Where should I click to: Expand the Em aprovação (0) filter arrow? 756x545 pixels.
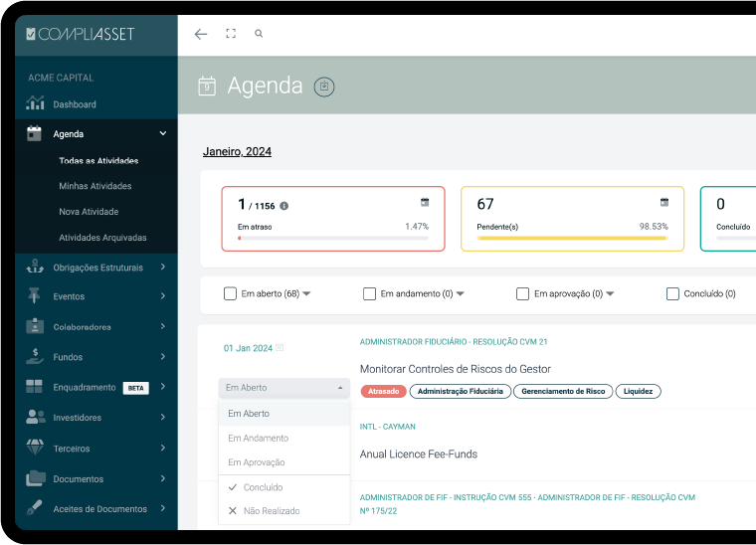610,293
